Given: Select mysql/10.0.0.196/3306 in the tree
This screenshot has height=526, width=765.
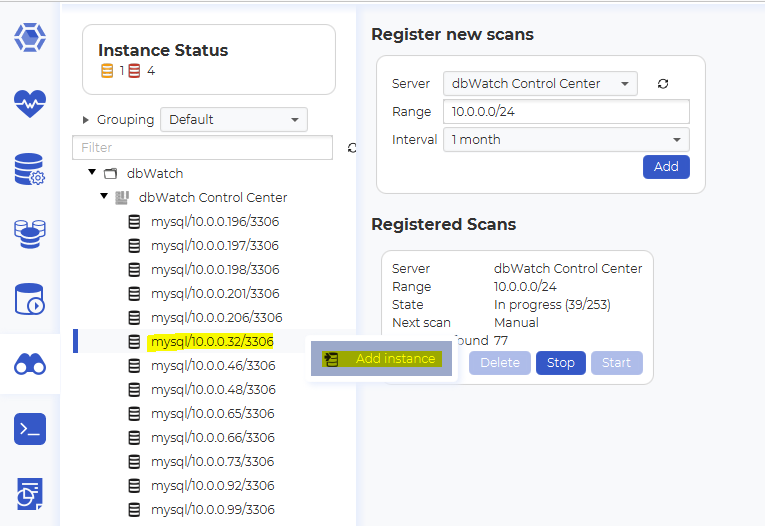Looking at the screenshot, I should tap(214, 222).
